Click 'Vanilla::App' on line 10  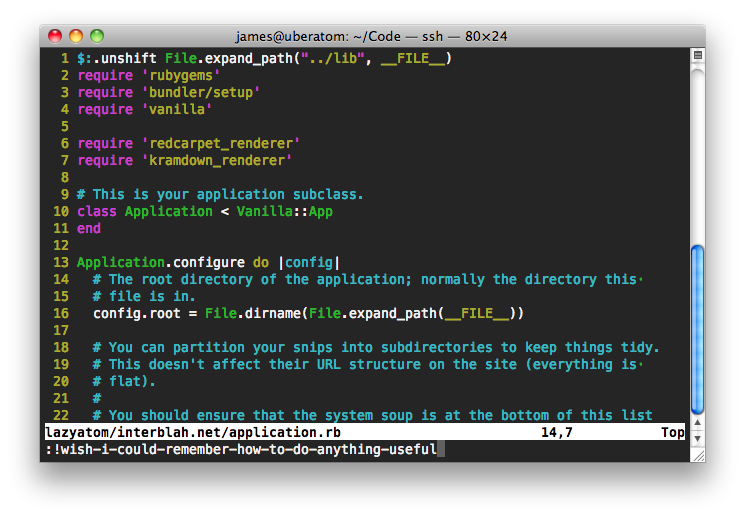(x=285, y=211)
